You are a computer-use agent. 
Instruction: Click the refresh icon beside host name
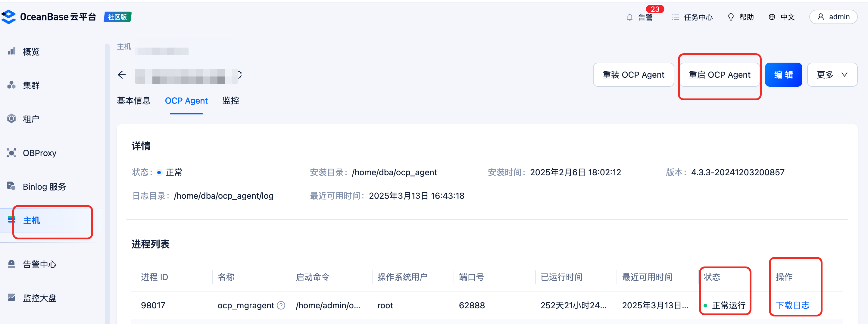tap(239, 75)
